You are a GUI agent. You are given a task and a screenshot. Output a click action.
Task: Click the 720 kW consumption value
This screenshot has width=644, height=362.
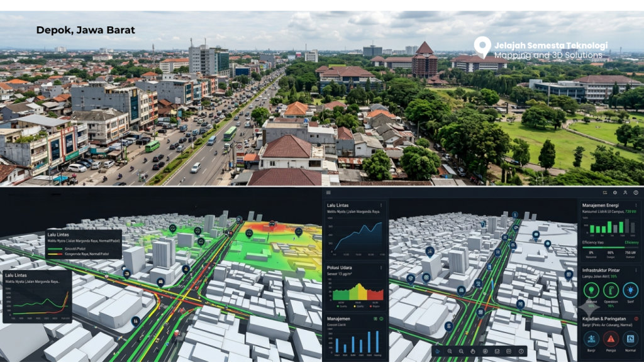click(x=631, y=212)
